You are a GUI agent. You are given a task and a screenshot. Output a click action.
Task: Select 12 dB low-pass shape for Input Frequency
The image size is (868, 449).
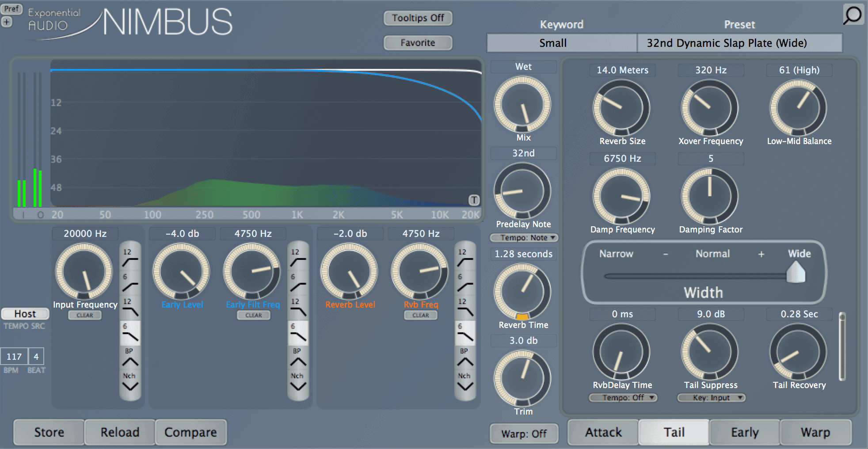click(x=130, y=308)
